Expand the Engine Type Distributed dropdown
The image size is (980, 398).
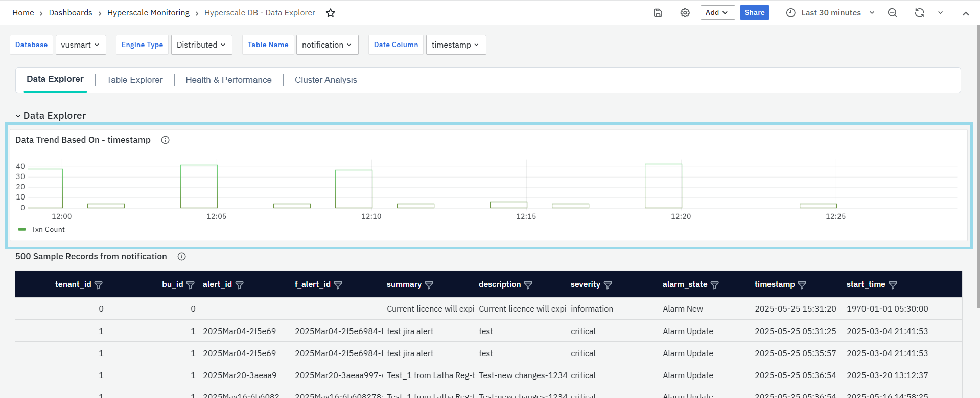[201, 45]
